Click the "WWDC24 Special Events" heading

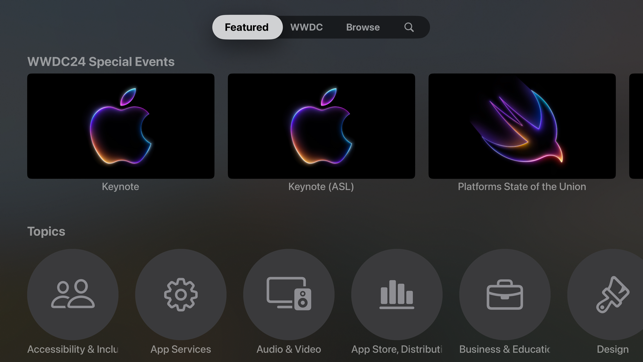pos(101,62)
